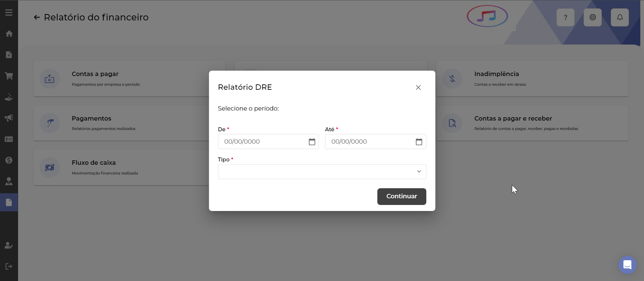644x281 pixels.
Task: Expand the Tipo dropdown
Action: click(322, 172)
